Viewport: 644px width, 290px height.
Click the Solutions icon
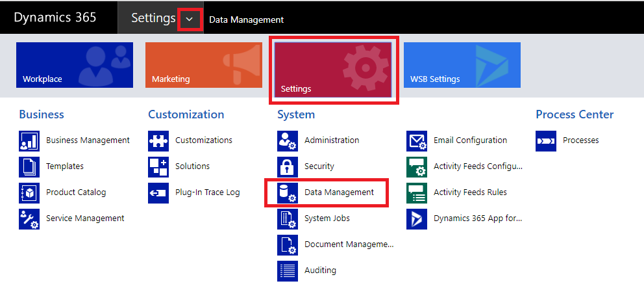click(x=158, y=166)
